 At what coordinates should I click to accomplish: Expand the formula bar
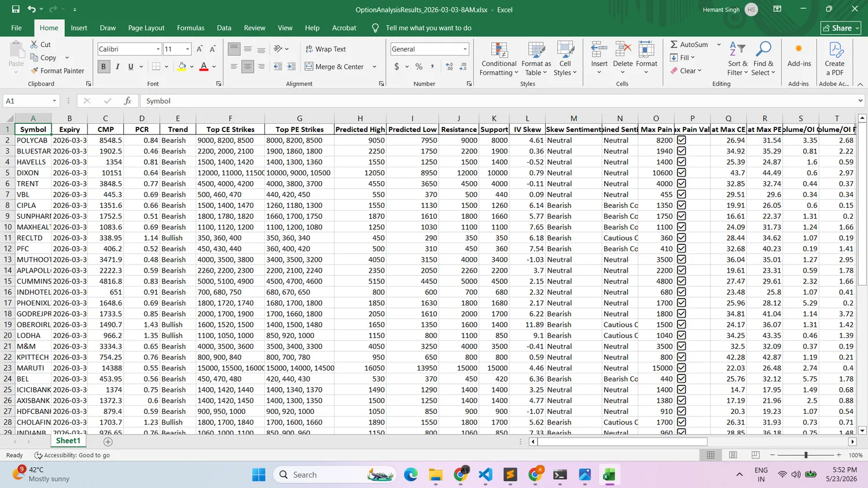pos(860,101)
